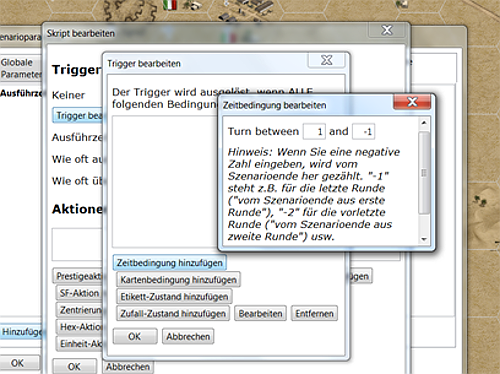Click Abbrechen in Skript bearbeiten window
This screenshot has height=374, width=500.
point(128,367)
